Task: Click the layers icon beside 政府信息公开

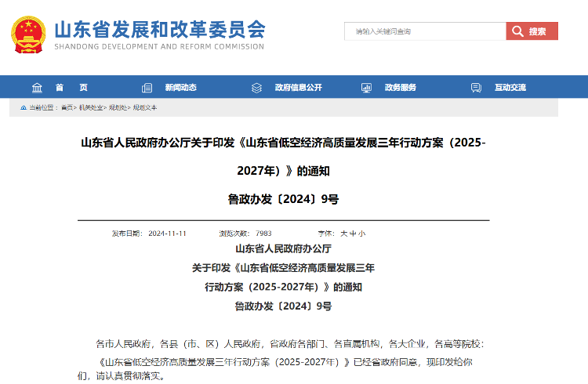Action: (x=256, y=88)
